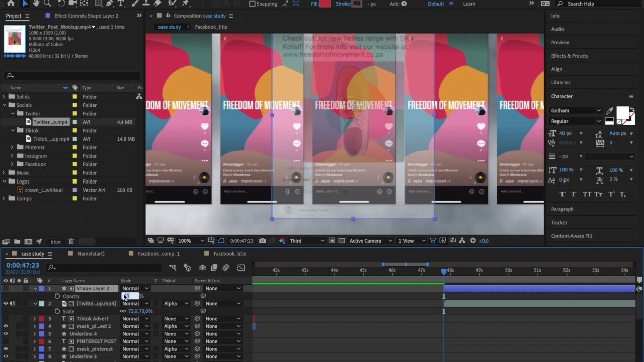Switch to Facebook_comp_1 timeline tab

(x=158, y=254)
